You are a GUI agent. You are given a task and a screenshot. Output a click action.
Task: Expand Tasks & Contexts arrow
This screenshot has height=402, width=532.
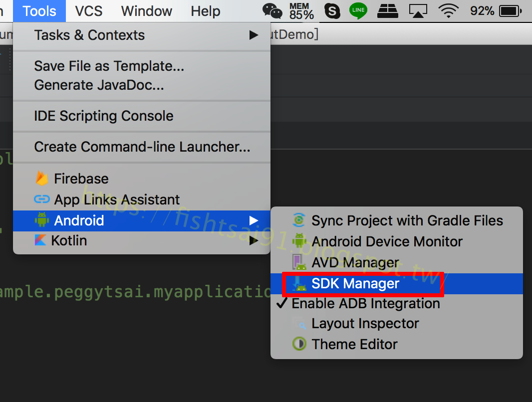click(254, 35)
